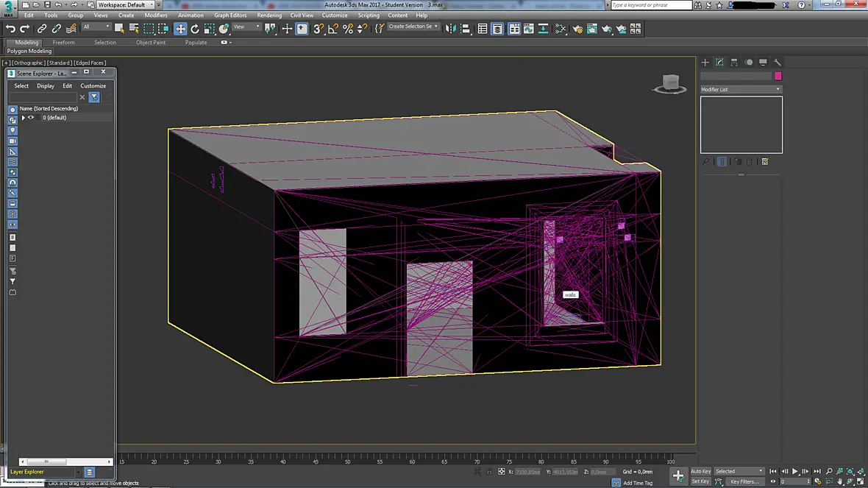The width and height of the screenshot is (868, 488).
Task: Choose Rectangular Selection Region tool
Action: click(x=149, y=28)
